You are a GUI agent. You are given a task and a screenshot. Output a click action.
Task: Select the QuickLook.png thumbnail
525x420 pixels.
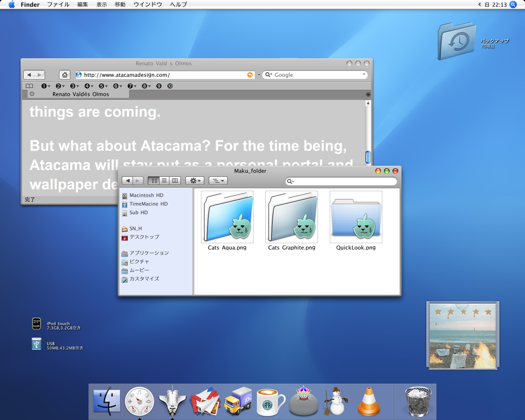tap(356, 217)
